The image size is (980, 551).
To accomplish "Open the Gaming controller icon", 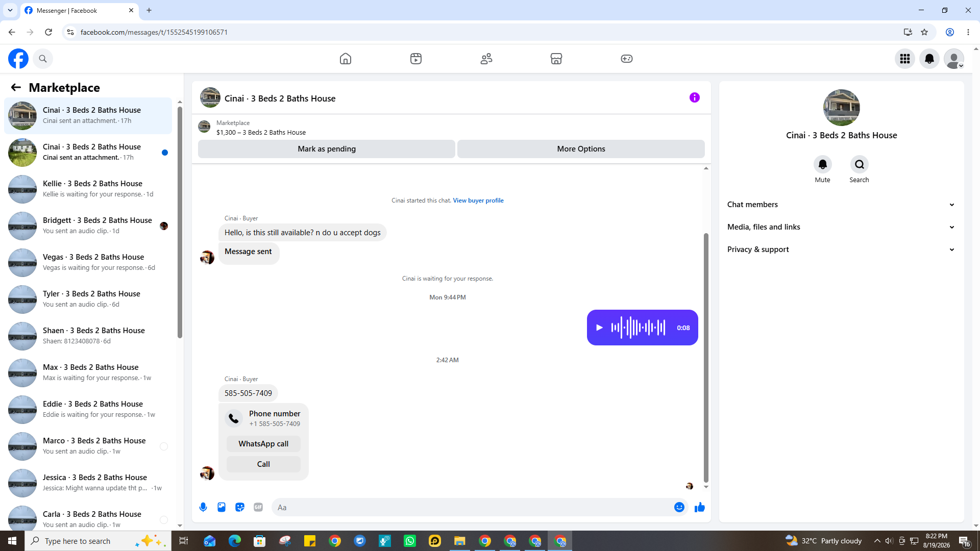I will pyautogui.click(x=627, y=59).
